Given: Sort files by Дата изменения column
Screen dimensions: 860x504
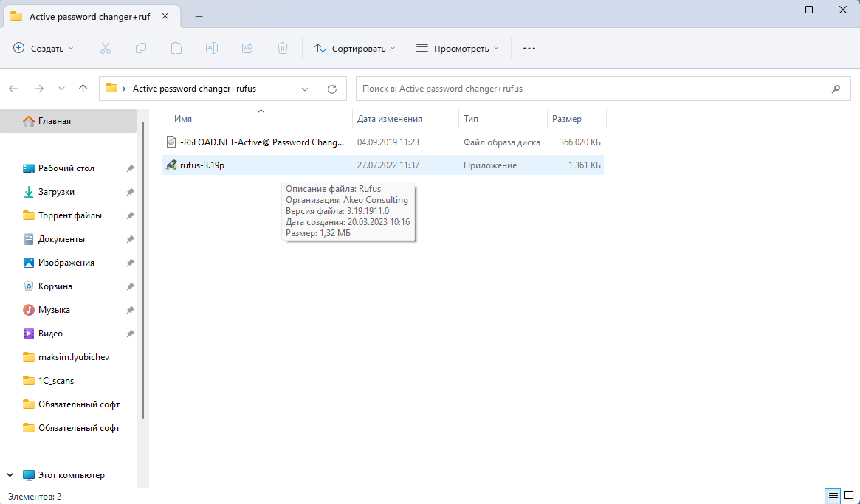Looking at the screenshot, I should click(x=390, y=119).
